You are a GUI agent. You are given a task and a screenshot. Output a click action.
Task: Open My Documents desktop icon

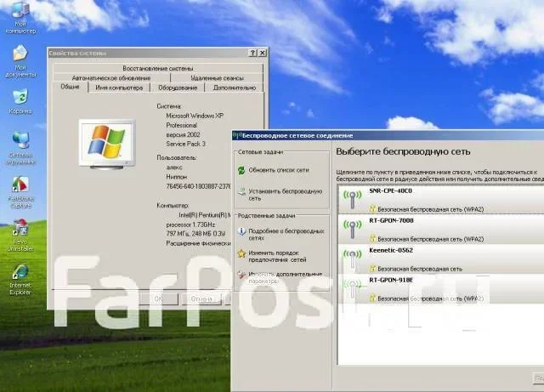[20, 61]
